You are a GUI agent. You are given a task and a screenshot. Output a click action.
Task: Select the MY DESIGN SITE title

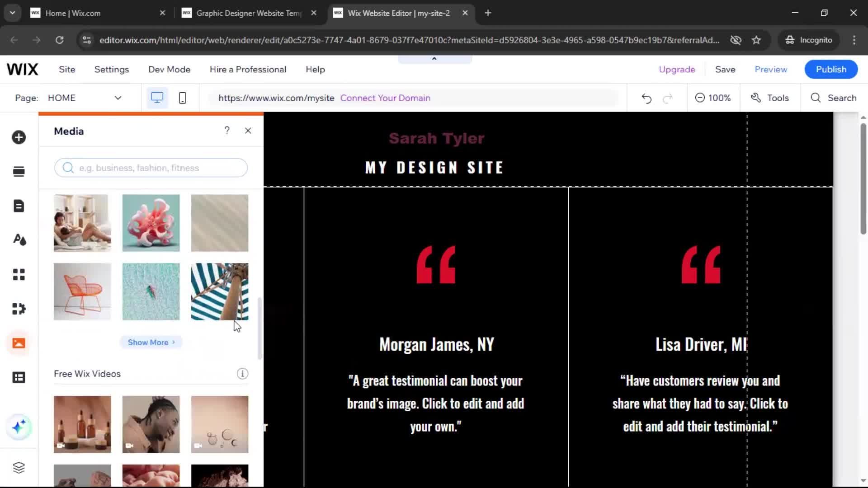coord(434,168)
